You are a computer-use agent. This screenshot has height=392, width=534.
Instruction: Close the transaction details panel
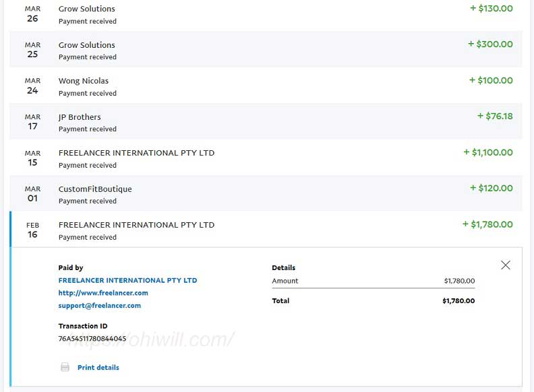point(506,265)
